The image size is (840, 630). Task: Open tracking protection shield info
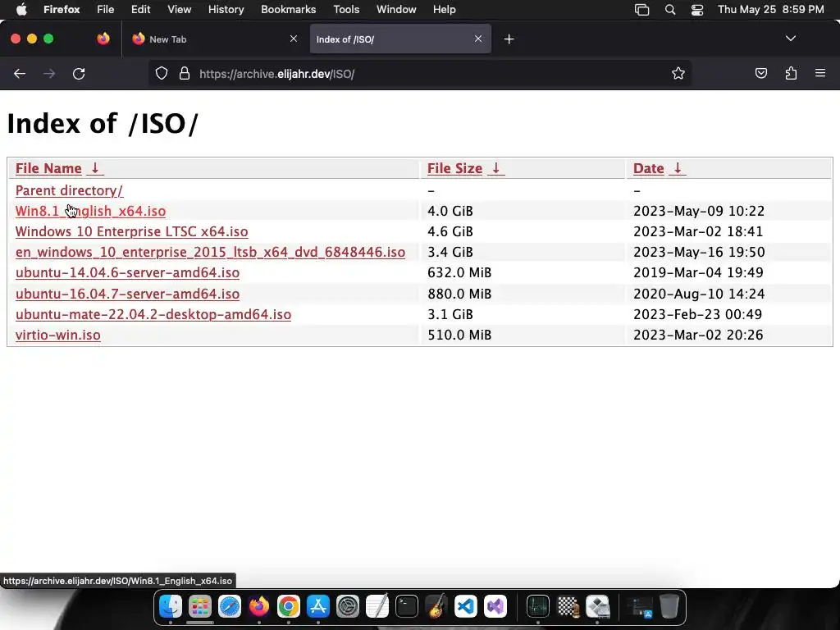click(x=162, y=73)
